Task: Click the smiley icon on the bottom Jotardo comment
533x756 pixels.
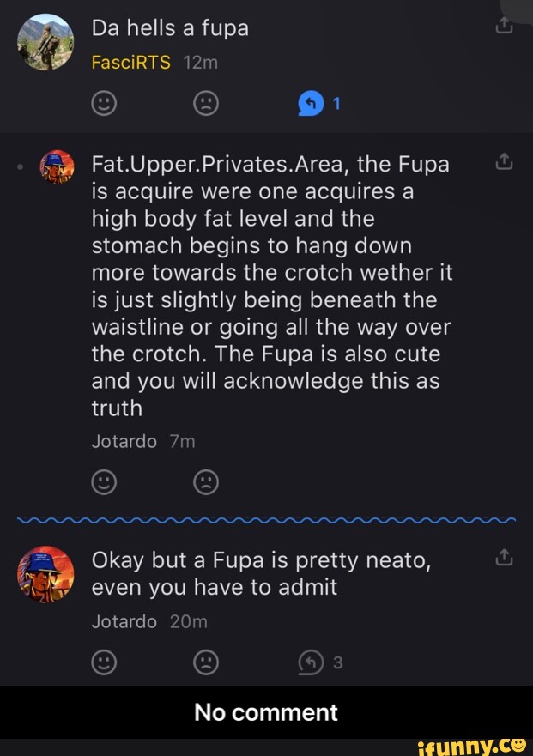Action: [x=103, y=662]
